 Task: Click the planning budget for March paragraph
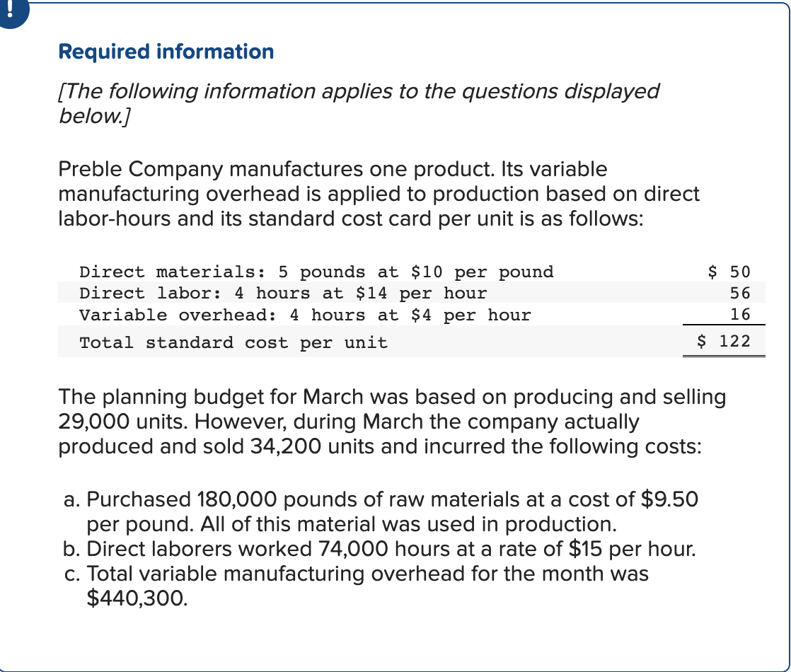tap(392, 422)
